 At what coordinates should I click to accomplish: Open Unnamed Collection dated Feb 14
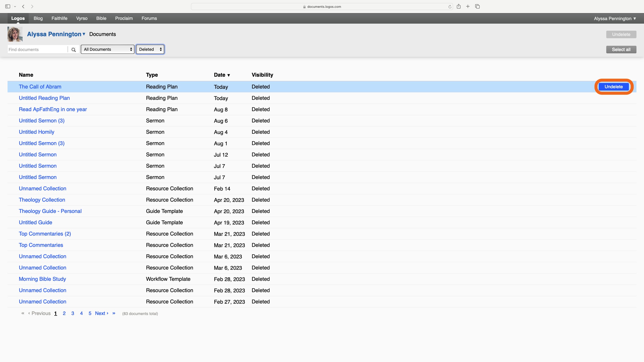[x=43, y=189]
